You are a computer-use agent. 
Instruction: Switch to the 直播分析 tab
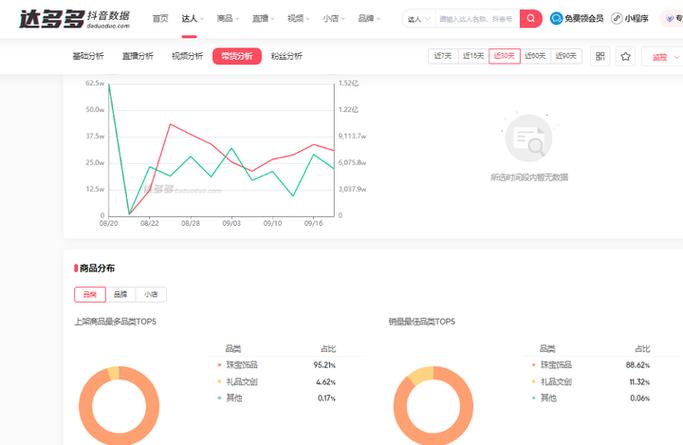point(137,56)
